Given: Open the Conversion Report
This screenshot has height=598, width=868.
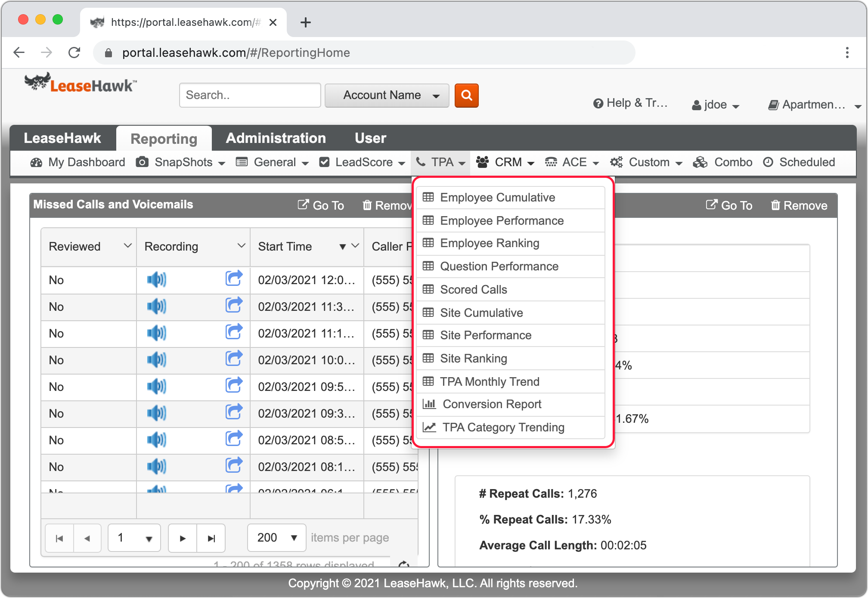Looking at the screenshot, I should pos(511,404).
